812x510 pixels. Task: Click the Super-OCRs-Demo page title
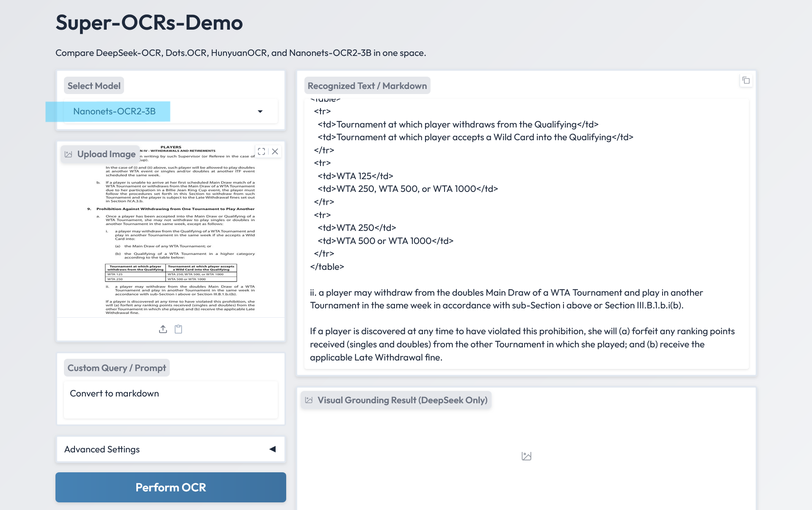point(149,22)
